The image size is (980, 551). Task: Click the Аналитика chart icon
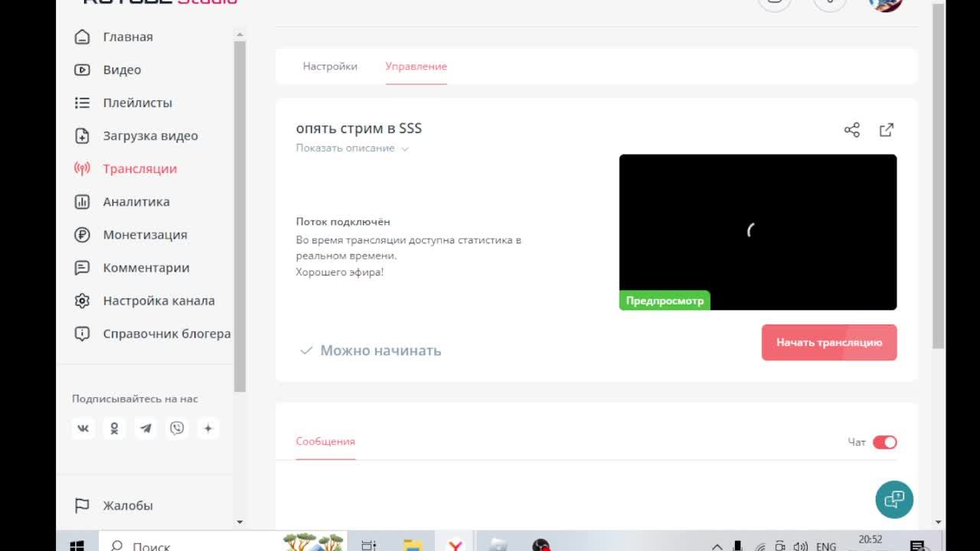point(82,202)
